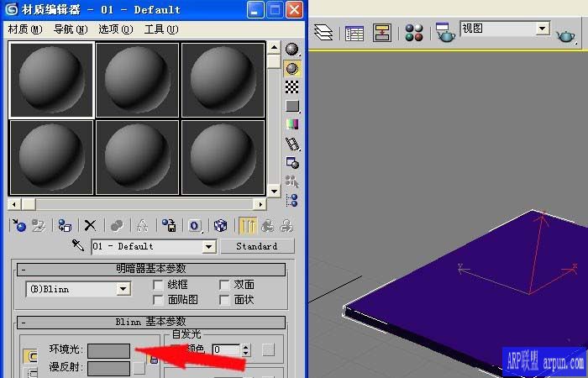Open the Sample UV Tiling flyout
The height and width of the screenshot is (378, 588).
pos(291,106)
